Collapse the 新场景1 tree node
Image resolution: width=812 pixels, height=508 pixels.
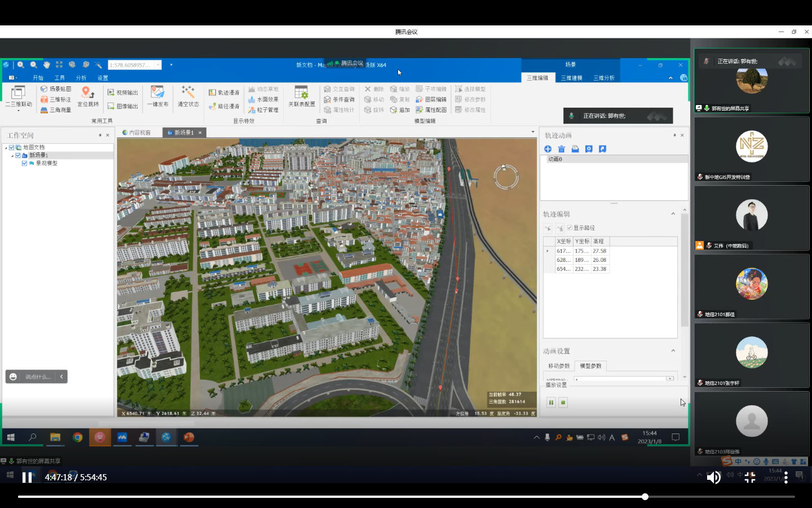click(x=12, y=155)
